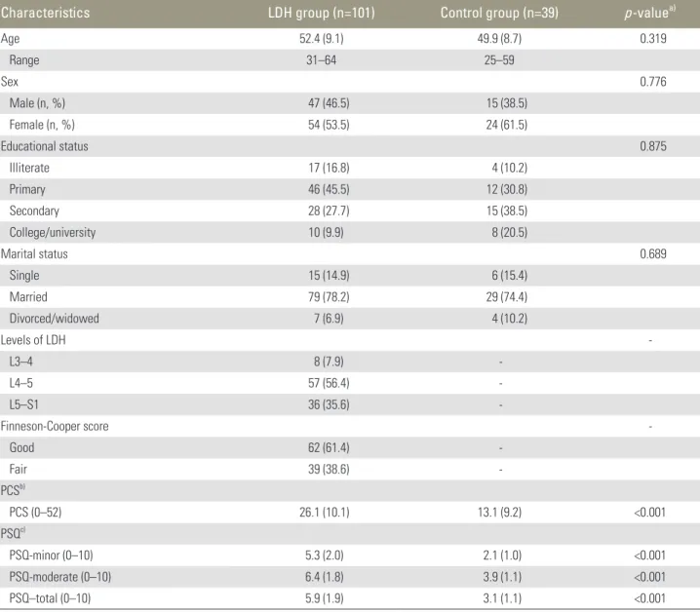700x612 pixels.
Task: Click the 'PSQ-moderate (0–10)' label
Action: coord(59,577)
